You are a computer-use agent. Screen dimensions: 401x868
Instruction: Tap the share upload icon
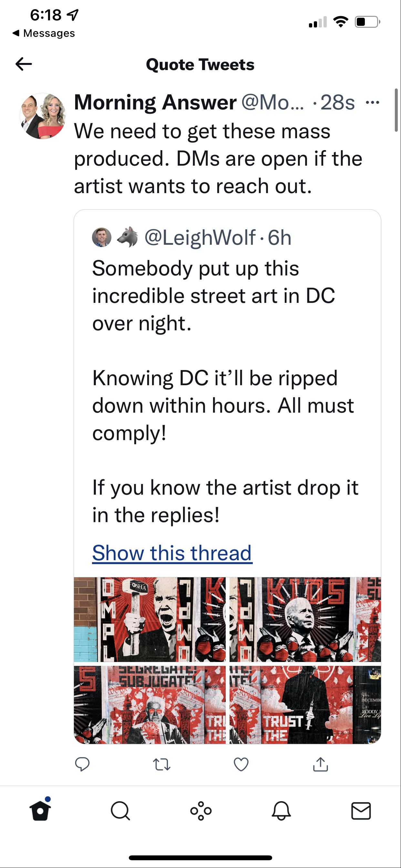click(321, 764)
